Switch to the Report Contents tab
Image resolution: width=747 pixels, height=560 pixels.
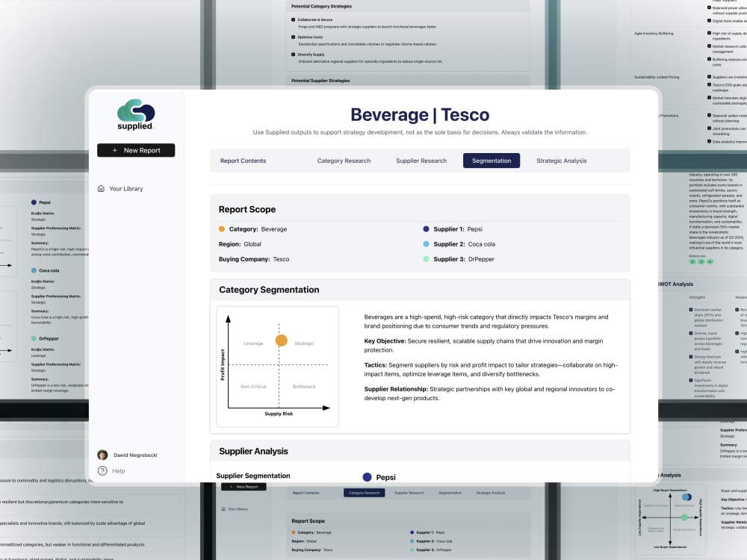click(x=243, y=161)
